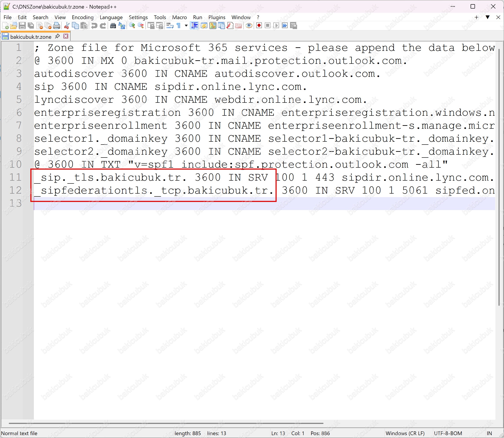Close the bakicubuk.tr.zone tab with red X
Viewport: 504px width, 438px height.
tap(66, 37)
